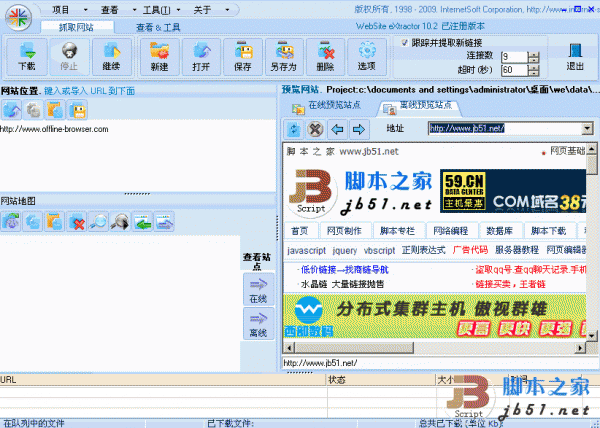Click the folder icon in URL toolbar
The width and height of the screenshot is (600, 428).
[x=55, y=110]
